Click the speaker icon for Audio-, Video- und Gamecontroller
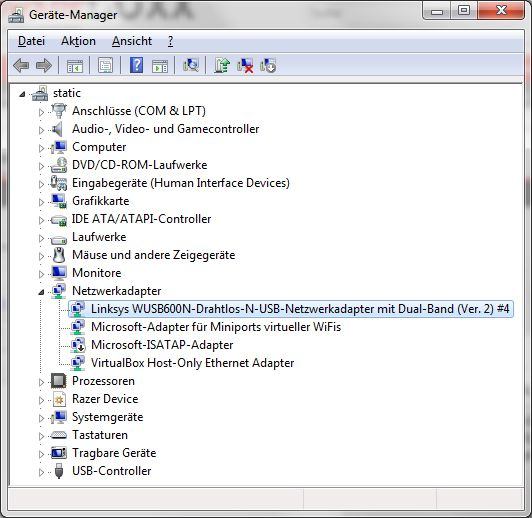This screenshot has width=532, height=518. point(58,129)
